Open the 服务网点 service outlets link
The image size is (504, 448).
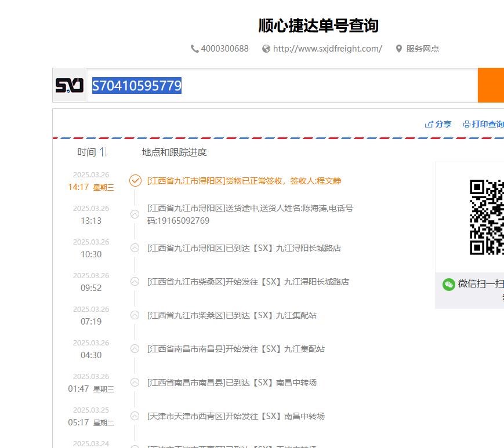pos(423,49)
